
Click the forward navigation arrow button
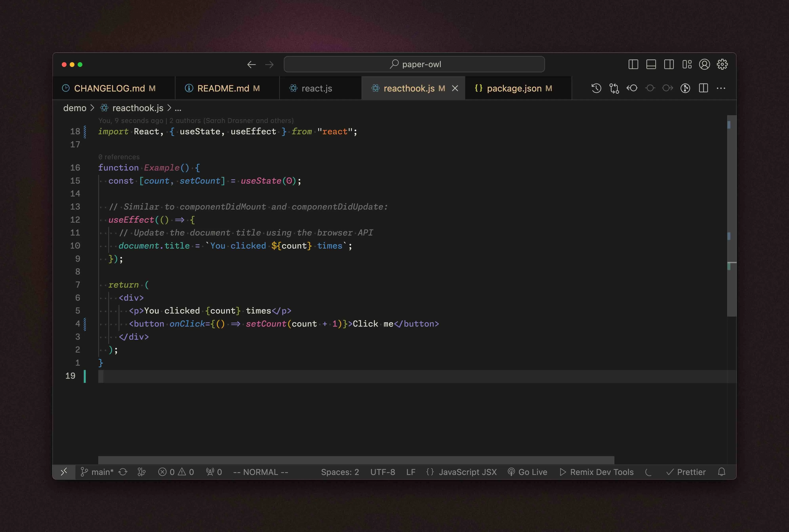[x=270, y=64]
